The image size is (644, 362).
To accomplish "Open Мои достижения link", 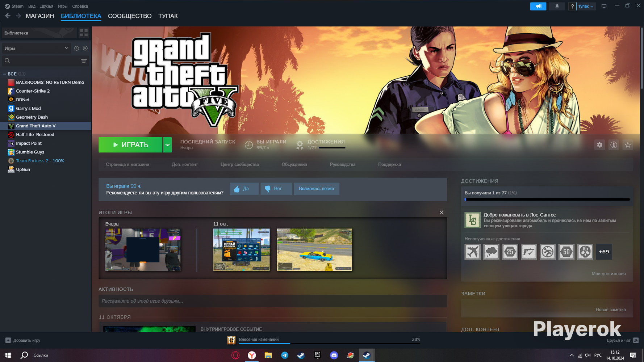I will [x=609, y=274].
